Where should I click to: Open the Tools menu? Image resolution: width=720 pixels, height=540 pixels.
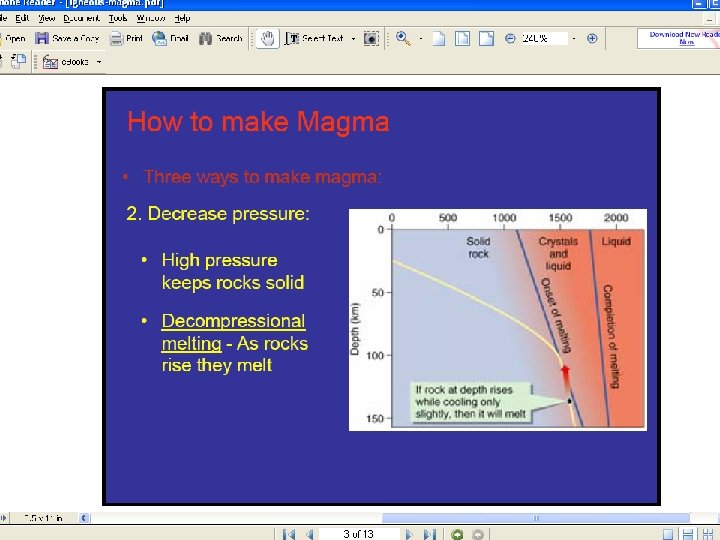[x=118, y=18]
